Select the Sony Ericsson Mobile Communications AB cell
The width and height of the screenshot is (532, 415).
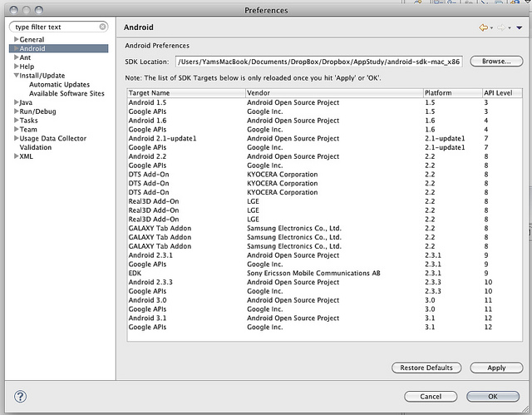[313, 273]
